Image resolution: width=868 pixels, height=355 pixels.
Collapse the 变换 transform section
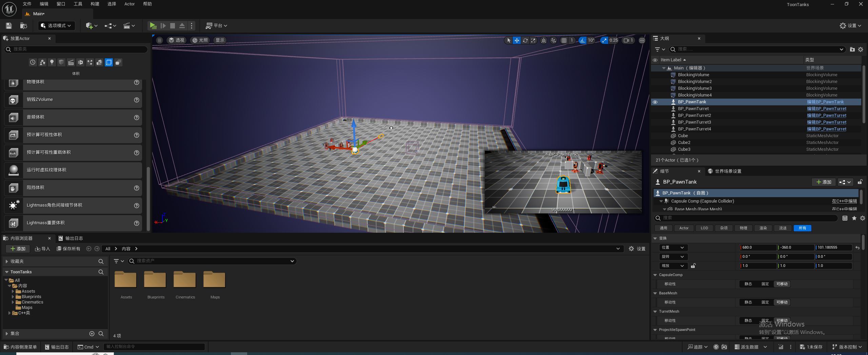click(x=655, y=238)
